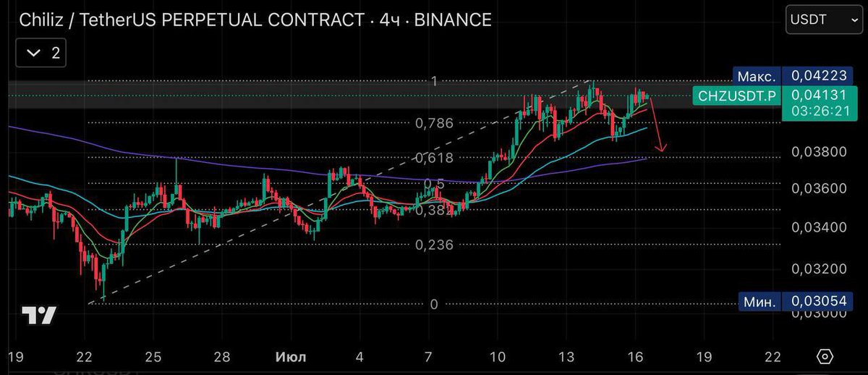The image size is (868, 375).
Task: Click date 28 on time axis
Action: pos(222,357)
